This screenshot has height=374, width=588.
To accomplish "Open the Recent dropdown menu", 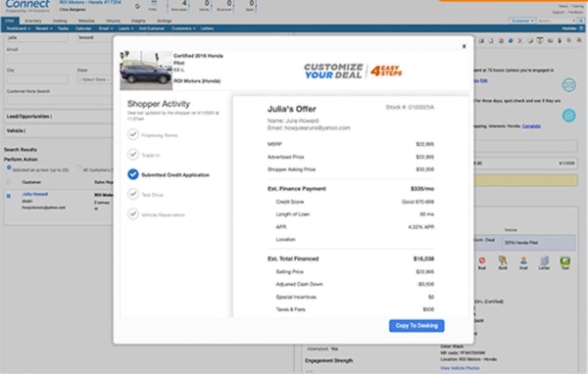I will click(x=44, y=28).
